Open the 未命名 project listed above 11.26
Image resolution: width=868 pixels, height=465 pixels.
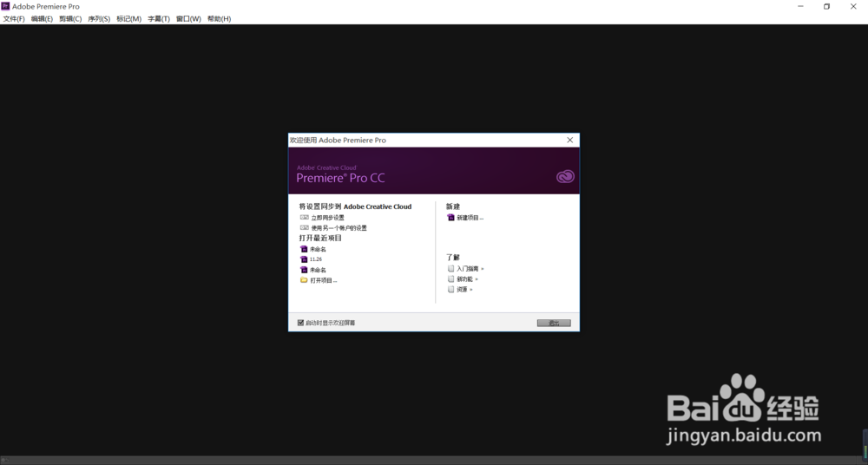tap(318, 249)
